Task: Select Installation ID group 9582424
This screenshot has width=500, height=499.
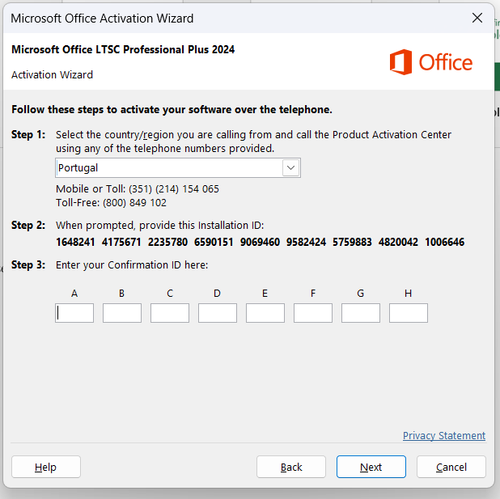Action: [x=306, y=242]
